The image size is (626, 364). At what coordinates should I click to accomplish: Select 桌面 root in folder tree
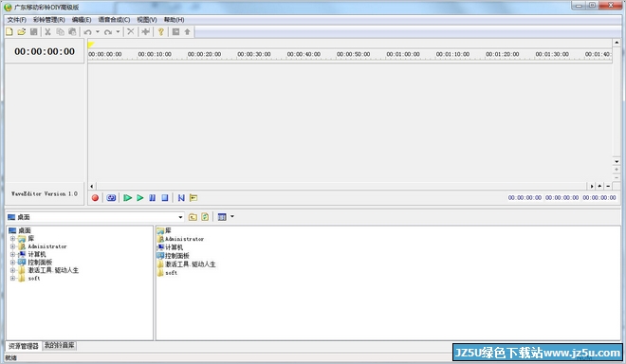tap(25, 230)
